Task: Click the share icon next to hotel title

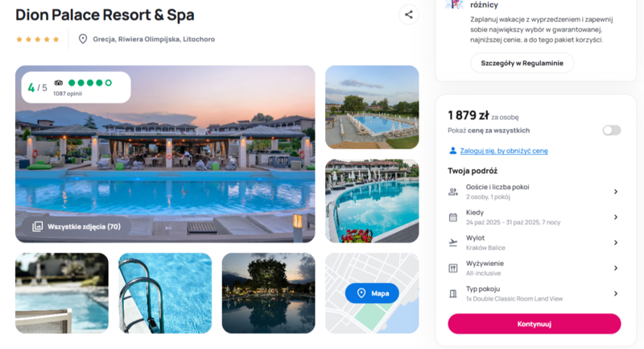Action: [408, 15]
